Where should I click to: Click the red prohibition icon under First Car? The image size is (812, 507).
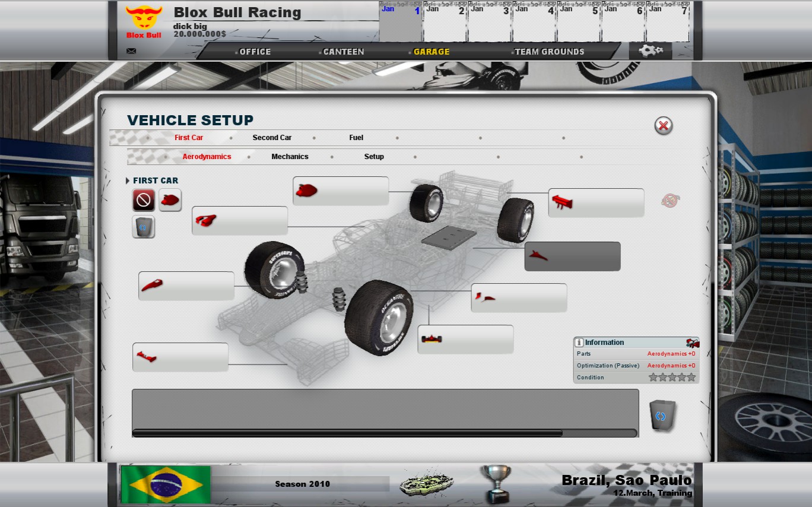[144, 201]
